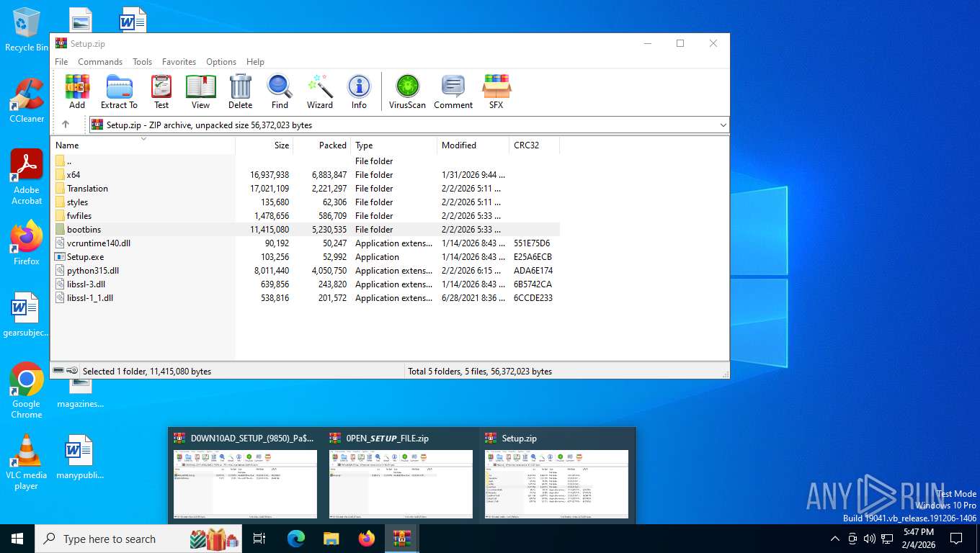The image size is (980, 553).
Task: Open Firefox desktop shortcut
Action: [x=27, y=243]
